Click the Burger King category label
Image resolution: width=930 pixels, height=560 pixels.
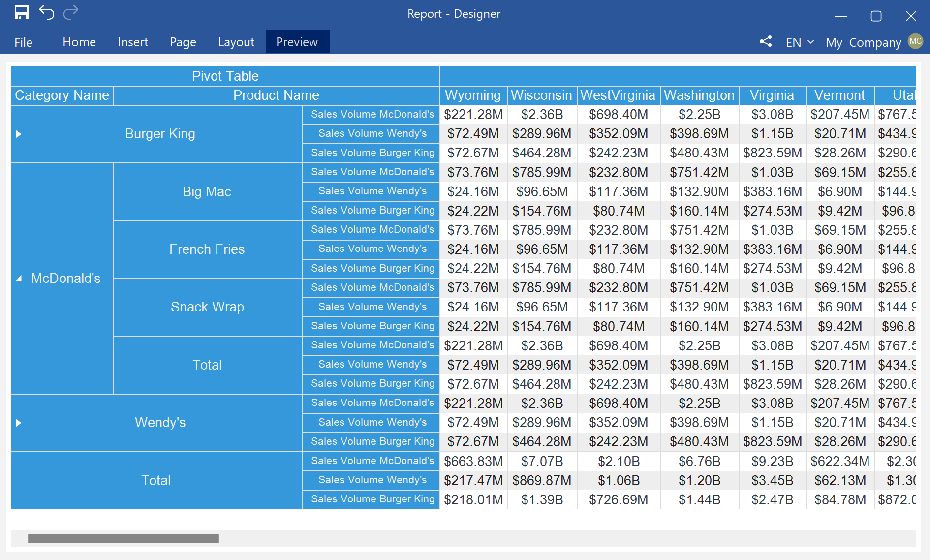click(x=160, y=134)
